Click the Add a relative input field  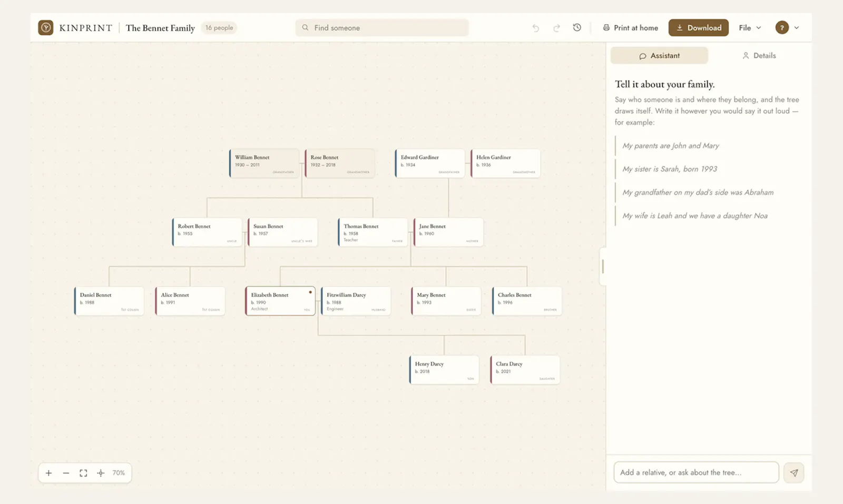[696, 472]
